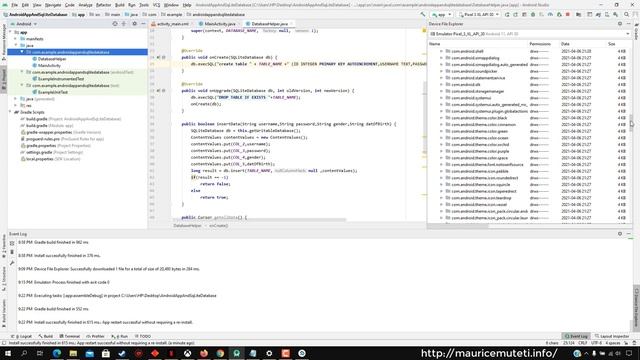Image resolution: width=640 pixels, height=360 pixels.
Task: Select the DatabaseHelper.java editor tab
Action: tap(269, 24)
